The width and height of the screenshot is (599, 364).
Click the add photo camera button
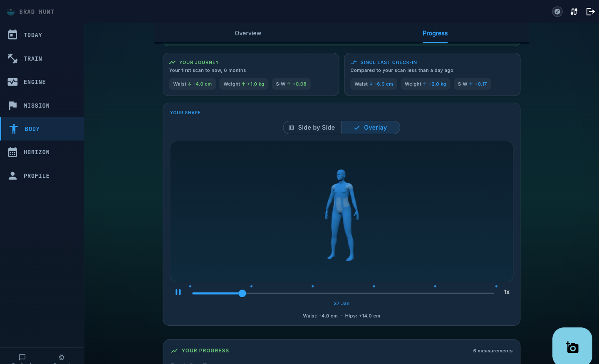(x=572, y=347)
